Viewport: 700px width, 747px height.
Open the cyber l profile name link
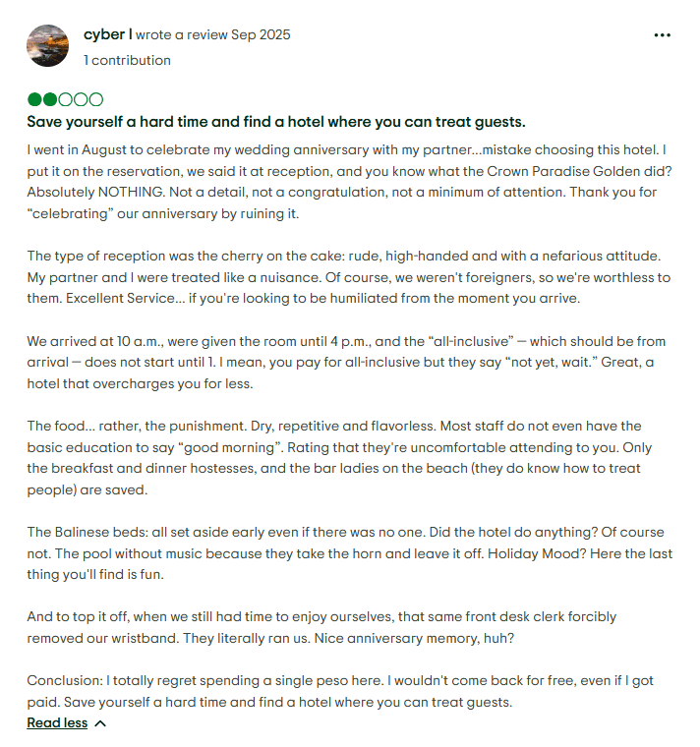pos(107,34)
